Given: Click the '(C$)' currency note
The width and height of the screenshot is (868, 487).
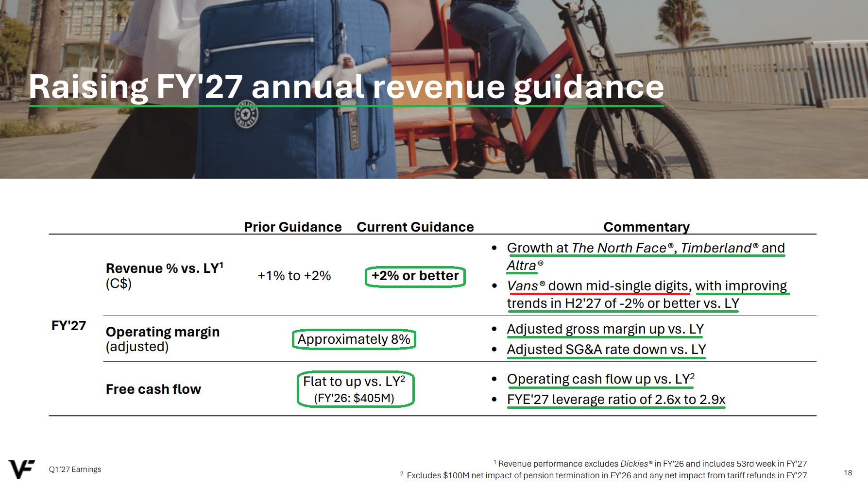Looking at the screenshot, I should pos(119,284).
